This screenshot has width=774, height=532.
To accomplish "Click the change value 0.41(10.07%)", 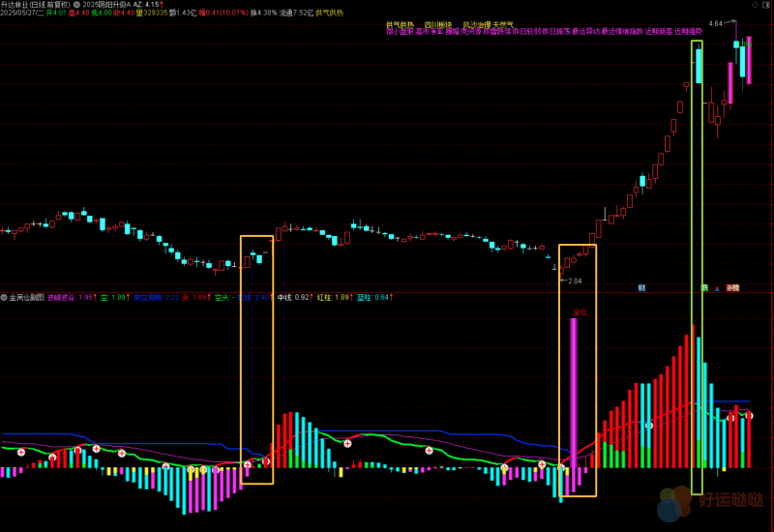I will (227, 13).
